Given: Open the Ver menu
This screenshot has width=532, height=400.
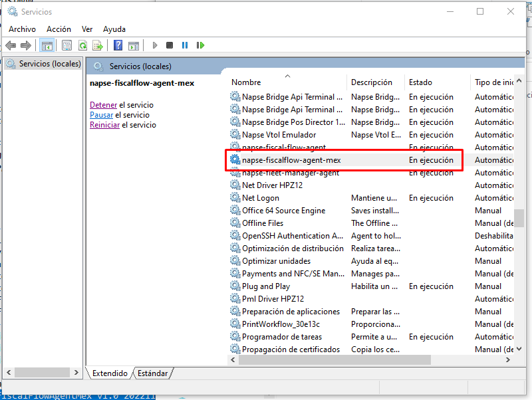Looking at the screenshot, I should (x=87, y=29).
